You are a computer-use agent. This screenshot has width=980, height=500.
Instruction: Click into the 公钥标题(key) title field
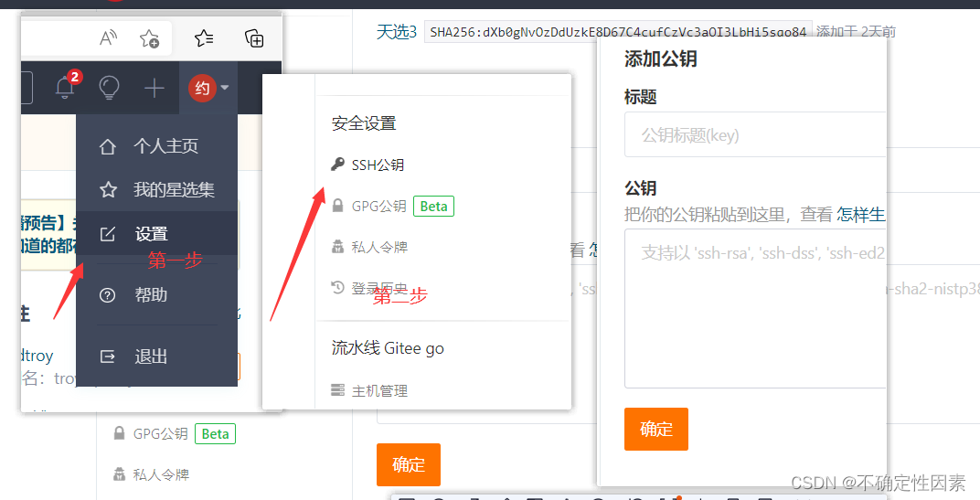point(755,134)
